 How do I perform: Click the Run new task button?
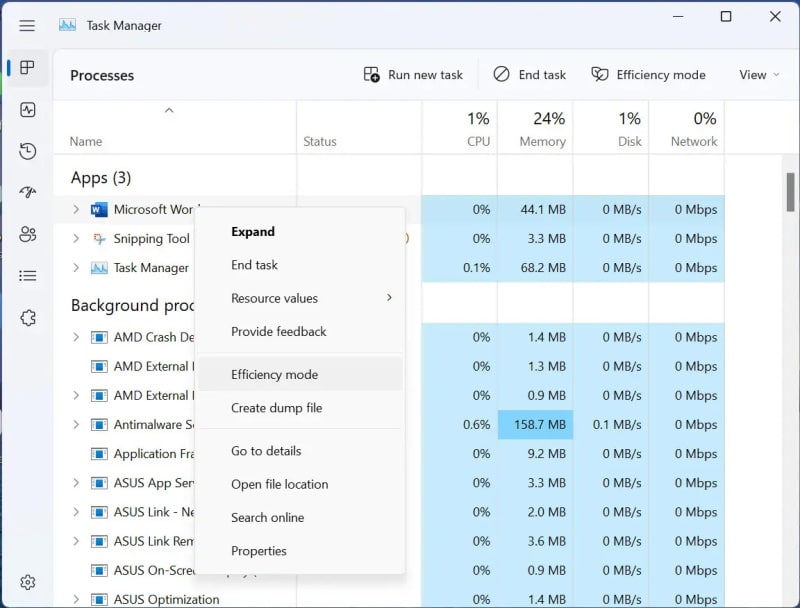click(x=414, y=74)
